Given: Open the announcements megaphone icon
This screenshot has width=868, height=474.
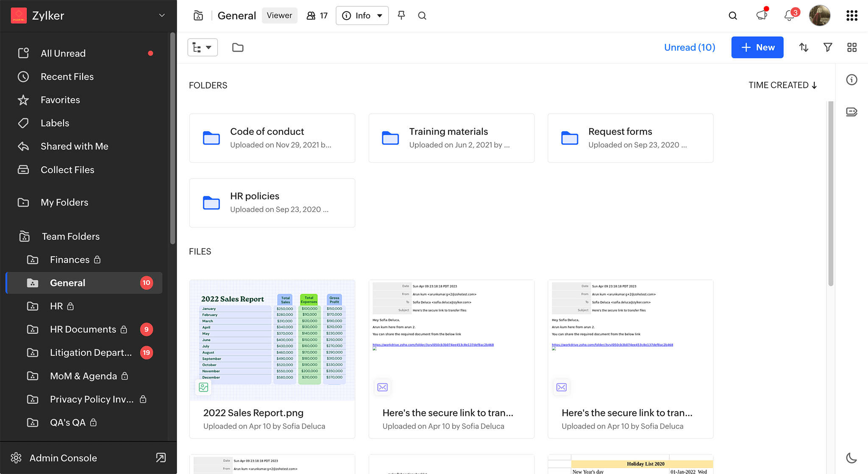Looking at the screenshot, I should tap(762, 16).
